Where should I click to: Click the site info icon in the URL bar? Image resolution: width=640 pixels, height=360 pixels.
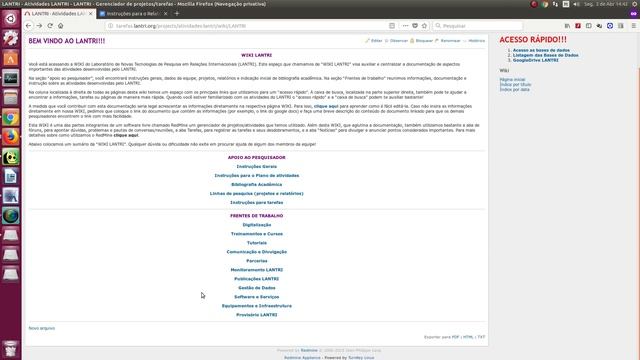click(x=110, y=26)
